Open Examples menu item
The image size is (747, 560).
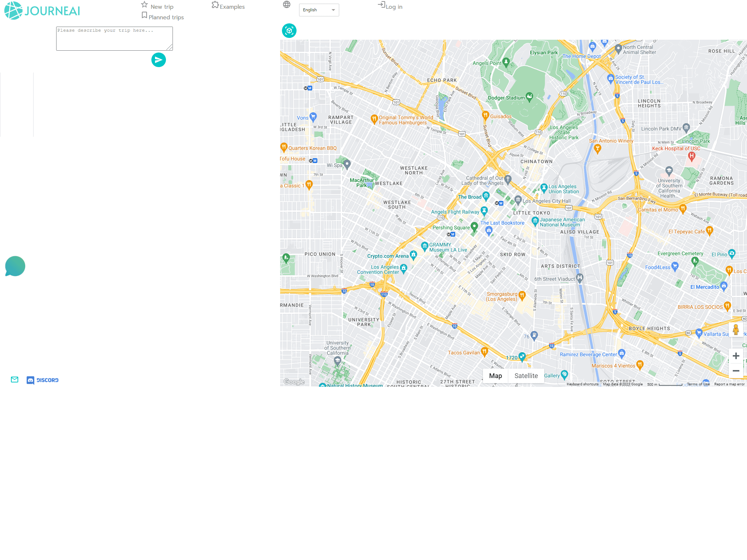click(x=228, y=6)
